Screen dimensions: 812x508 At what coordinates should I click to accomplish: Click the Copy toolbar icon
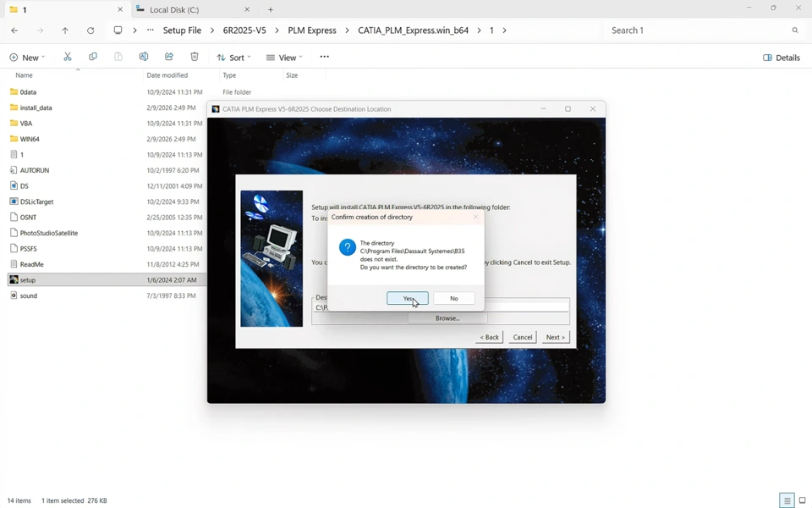(93, 57)
